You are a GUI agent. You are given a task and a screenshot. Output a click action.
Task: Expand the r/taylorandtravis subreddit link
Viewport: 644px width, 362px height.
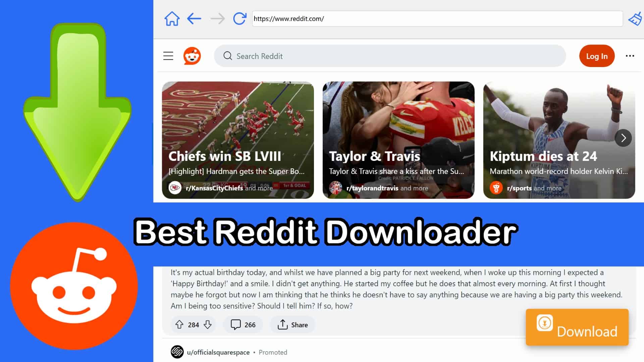(x=372, y=188)
